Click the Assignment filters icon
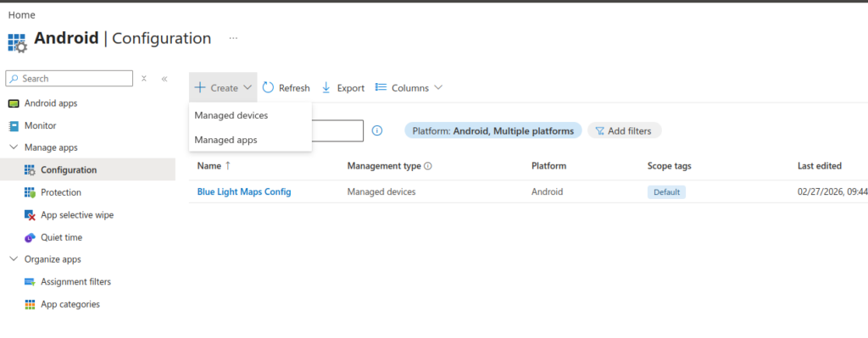 tap(30, 282)
